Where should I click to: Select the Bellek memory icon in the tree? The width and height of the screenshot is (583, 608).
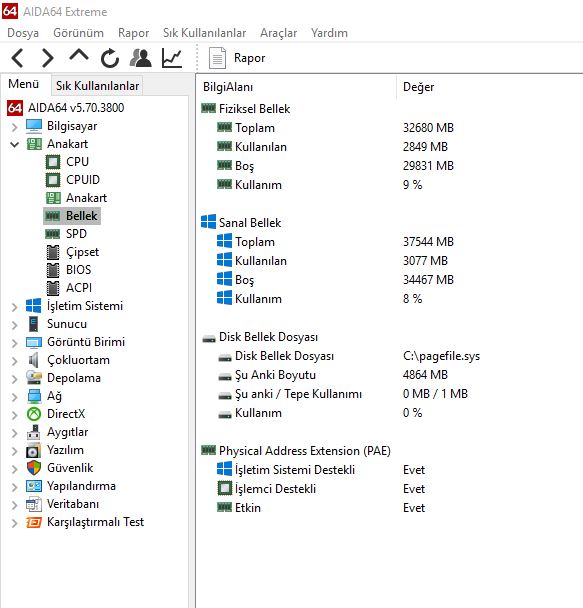click(x=53, y=216)
